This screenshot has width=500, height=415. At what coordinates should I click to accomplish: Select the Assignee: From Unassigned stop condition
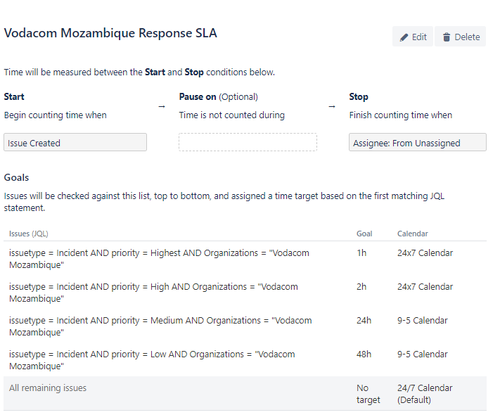click(x=418, y=143)
